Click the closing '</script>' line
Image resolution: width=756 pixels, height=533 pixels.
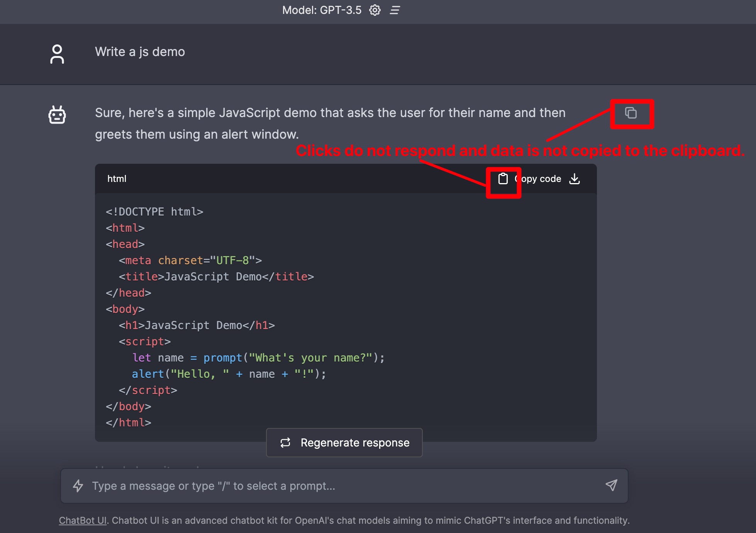tap(148, 390)
